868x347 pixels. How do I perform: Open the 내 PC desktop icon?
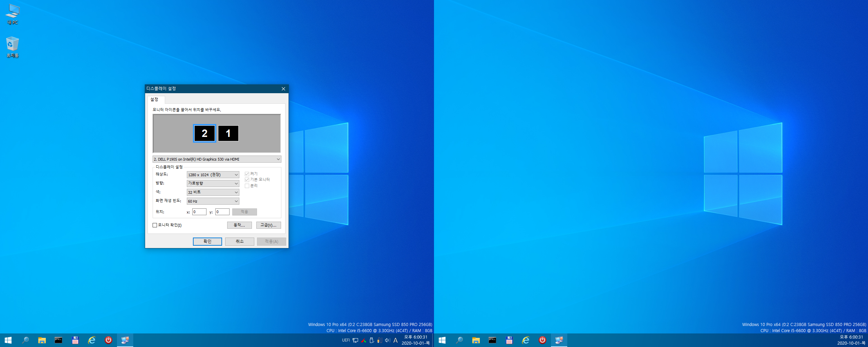pyautogui.click(x=13, y=14)
